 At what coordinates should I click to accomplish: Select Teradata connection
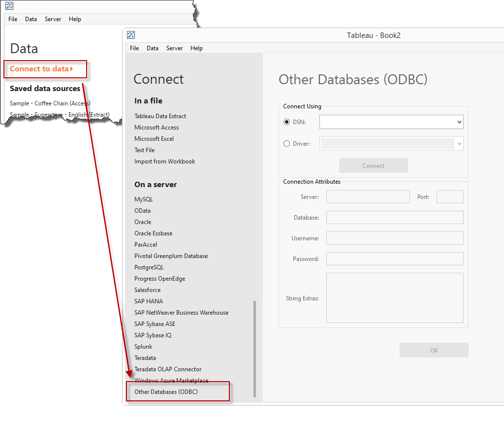pos(145,357)
